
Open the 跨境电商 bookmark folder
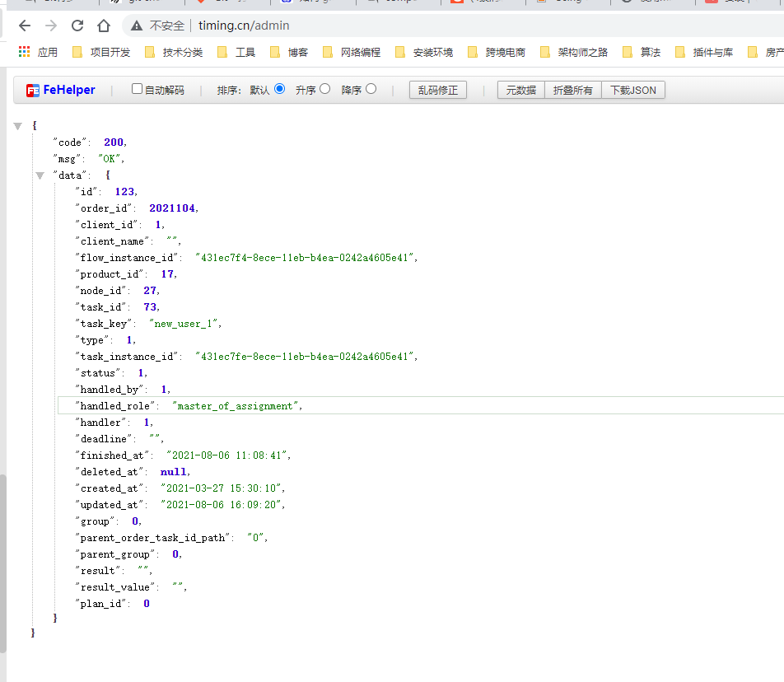pos(497,52)
